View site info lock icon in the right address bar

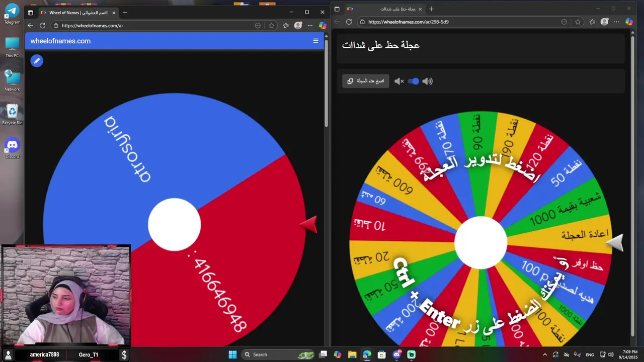(x=362, y=22)
